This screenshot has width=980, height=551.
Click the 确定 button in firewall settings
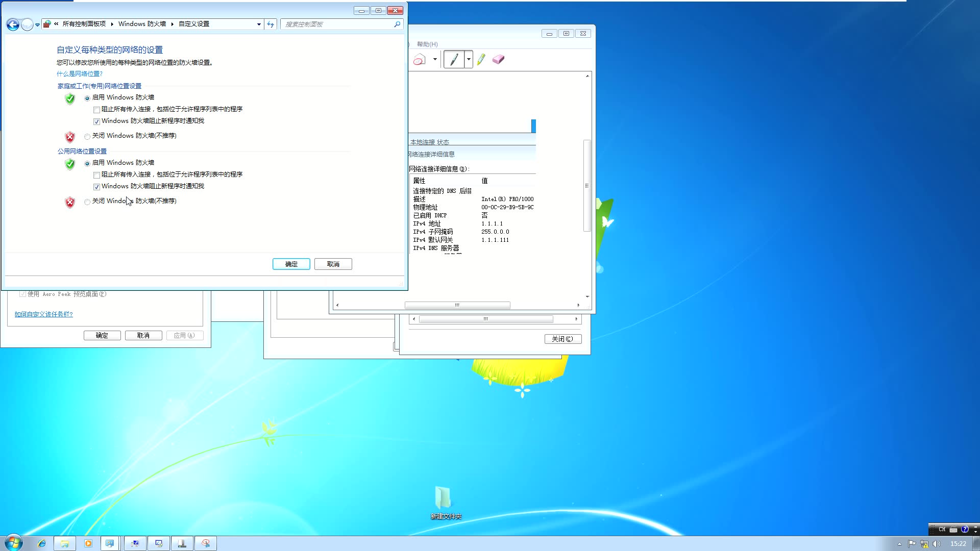(x=291, y=264)
